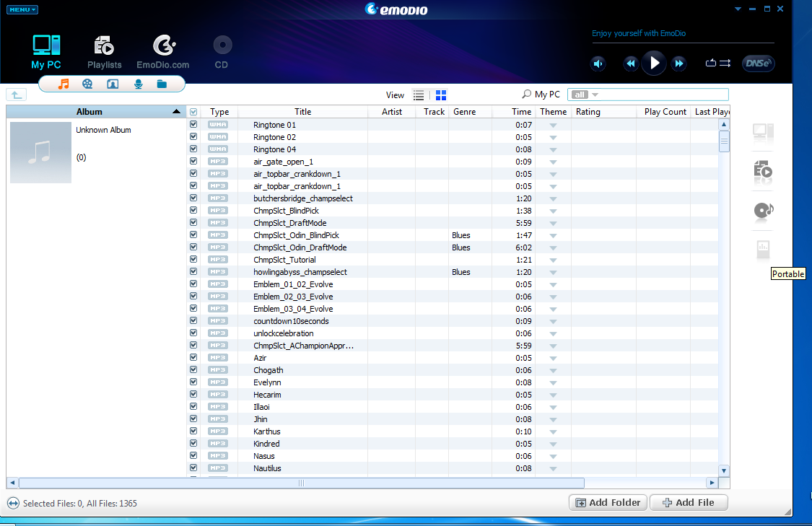
Task: Click the Add Folder button
Action: [x=608, y=503]
